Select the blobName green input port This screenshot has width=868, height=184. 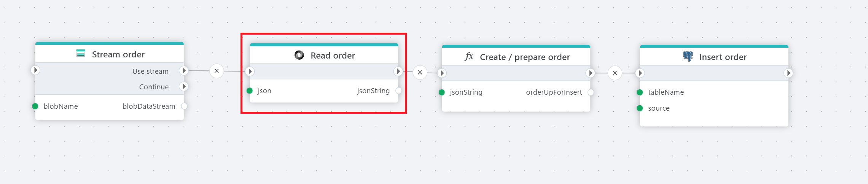click(35, 106)
